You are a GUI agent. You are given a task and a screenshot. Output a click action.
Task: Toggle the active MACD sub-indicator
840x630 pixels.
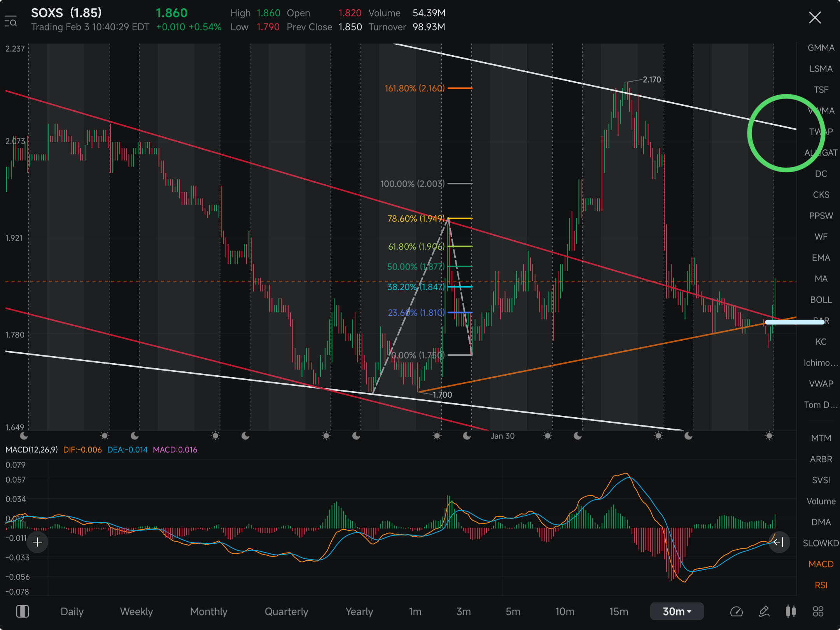click(821, 564)
